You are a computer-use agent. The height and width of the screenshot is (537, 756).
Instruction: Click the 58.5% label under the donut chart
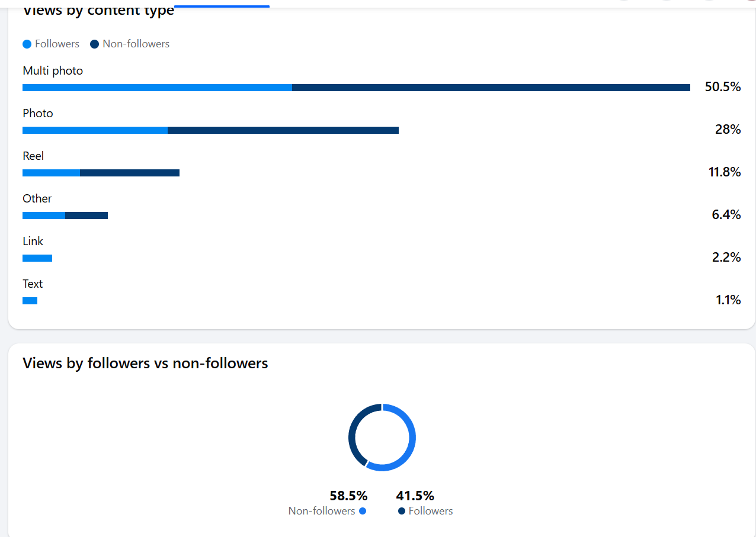tap(348, 496)
